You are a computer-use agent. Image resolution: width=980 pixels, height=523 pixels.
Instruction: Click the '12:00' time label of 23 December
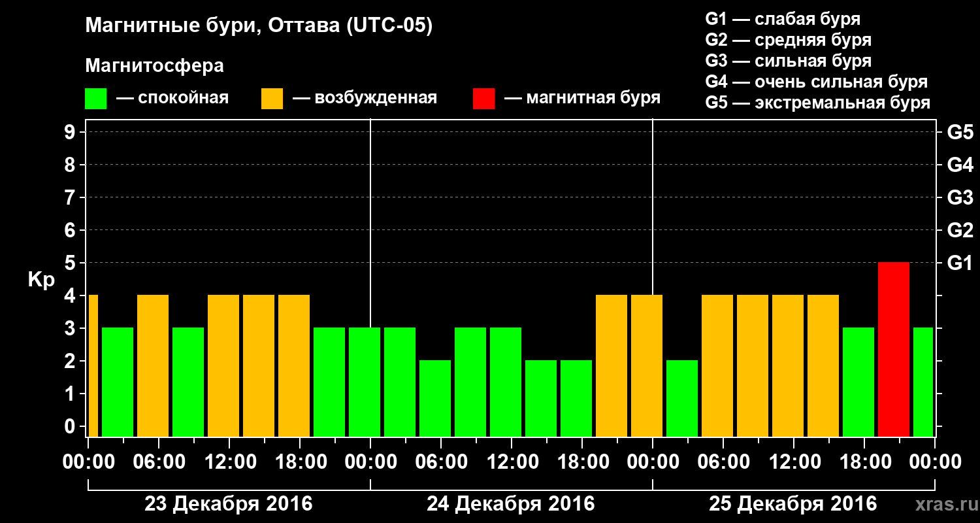229,462
